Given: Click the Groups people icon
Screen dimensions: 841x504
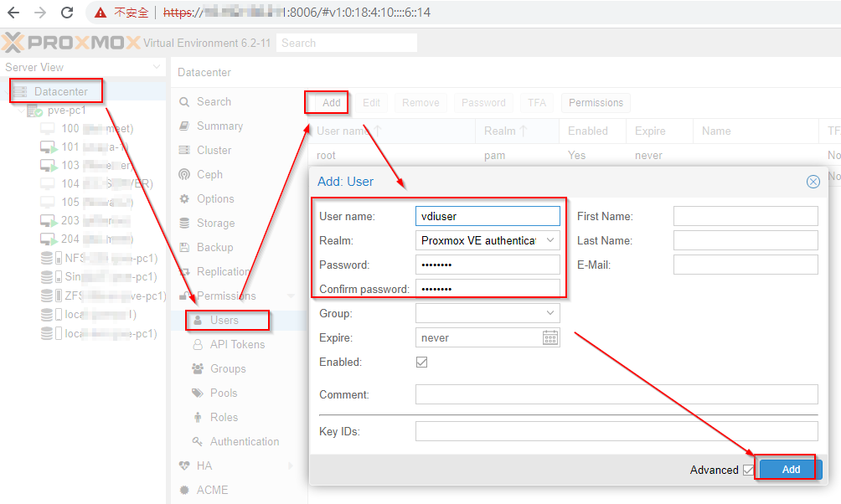Looking at the screenshot, I should click(198, 369).
